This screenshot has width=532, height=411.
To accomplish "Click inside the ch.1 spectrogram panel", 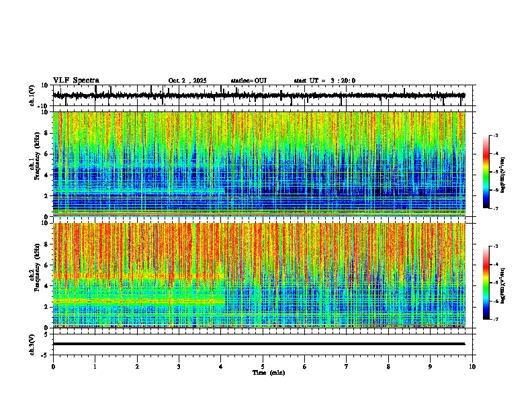I will point(259,164).
